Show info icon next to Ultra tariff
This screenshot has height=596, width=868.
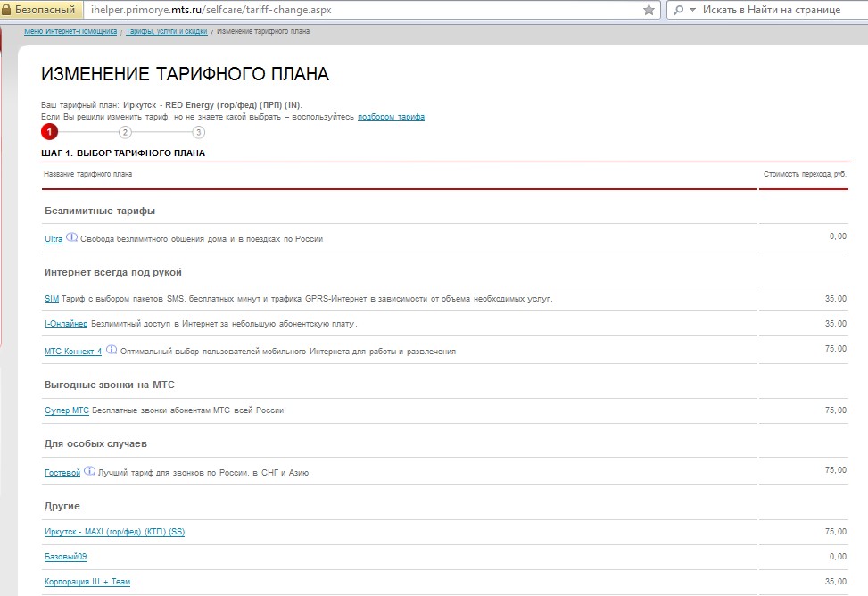coord(72,237)
